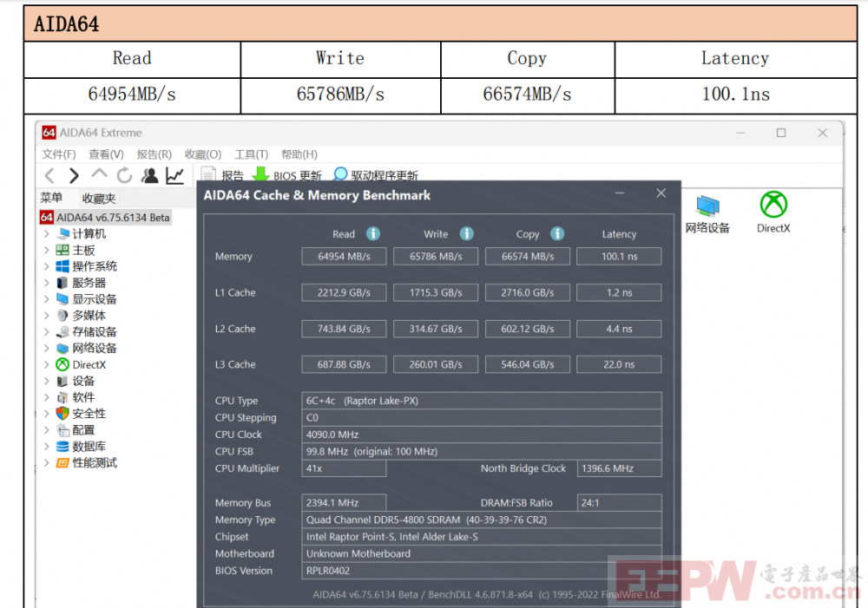Expand the 性能测试 tree node
Screen dimensions: 868x608
(x=47, y=462)
